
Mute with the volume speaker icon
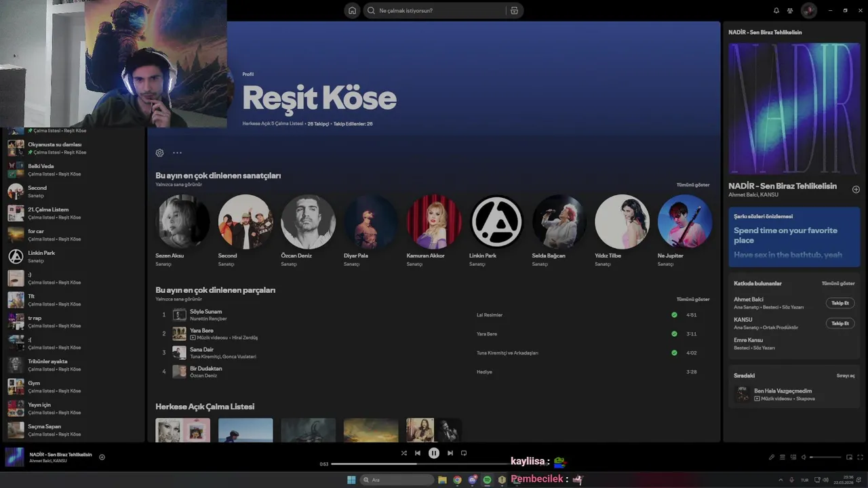click(804, 457)
